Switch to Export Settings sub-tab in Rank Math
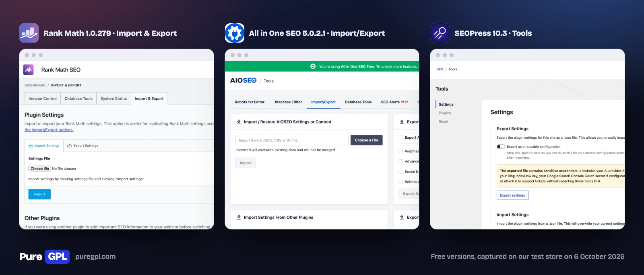Image resolution: width=644 pixels, height=275 pixels. (83, 146)
